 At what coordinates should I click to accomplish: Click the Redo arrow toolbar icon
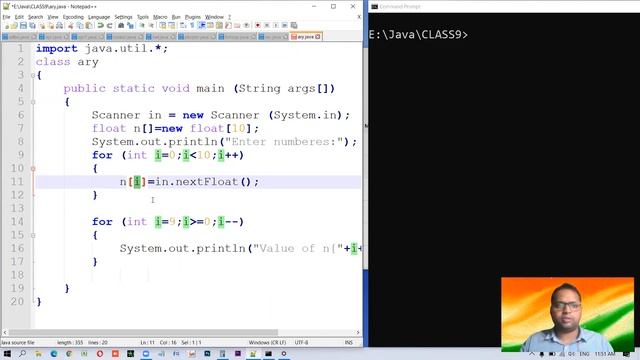[110, 25]
